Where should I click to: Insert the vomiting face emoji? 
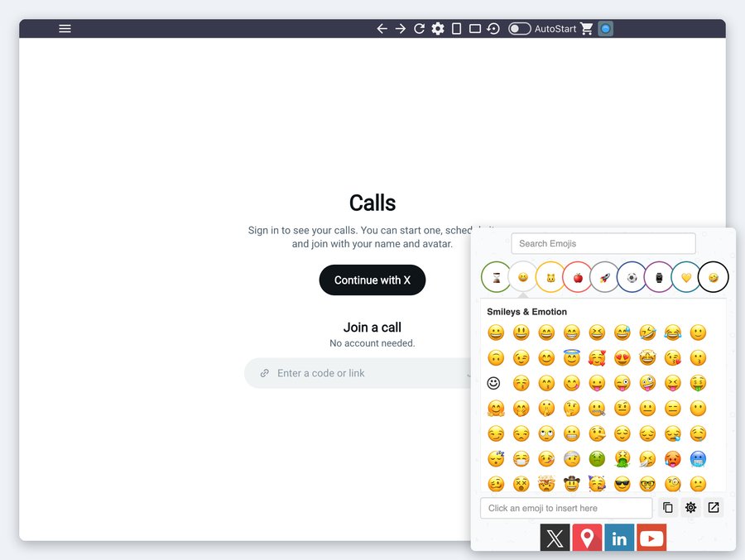[x=622, y=459]
